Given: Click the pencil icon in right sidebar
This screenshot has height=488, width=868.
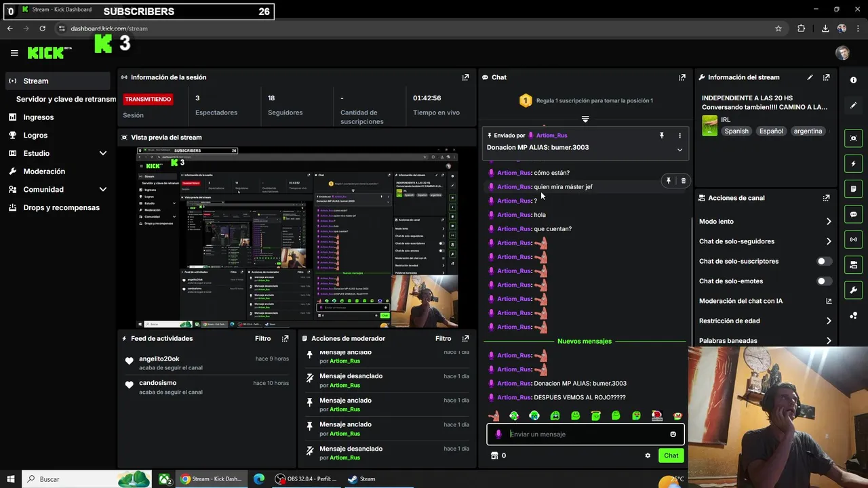Looking at the screenshot, I should coord(853,106).
